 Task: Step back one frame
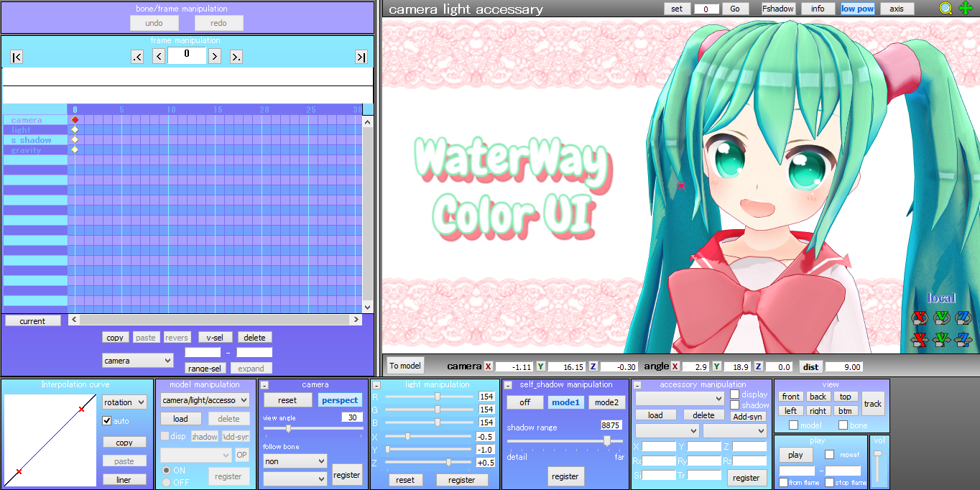pos(159,57)
